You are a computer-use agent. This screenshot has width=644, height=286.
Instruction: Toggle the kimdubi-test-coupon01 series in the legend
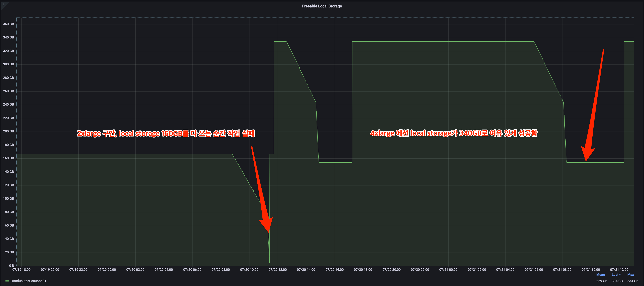pyautogui.click(x=29, y=281)
